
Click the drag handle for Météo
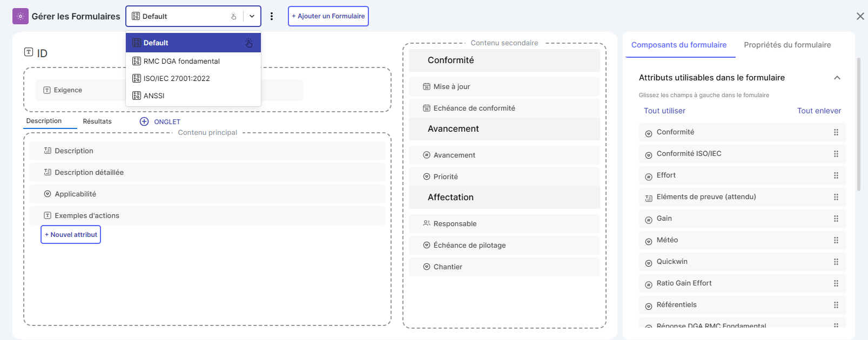[x=836, y=240]
